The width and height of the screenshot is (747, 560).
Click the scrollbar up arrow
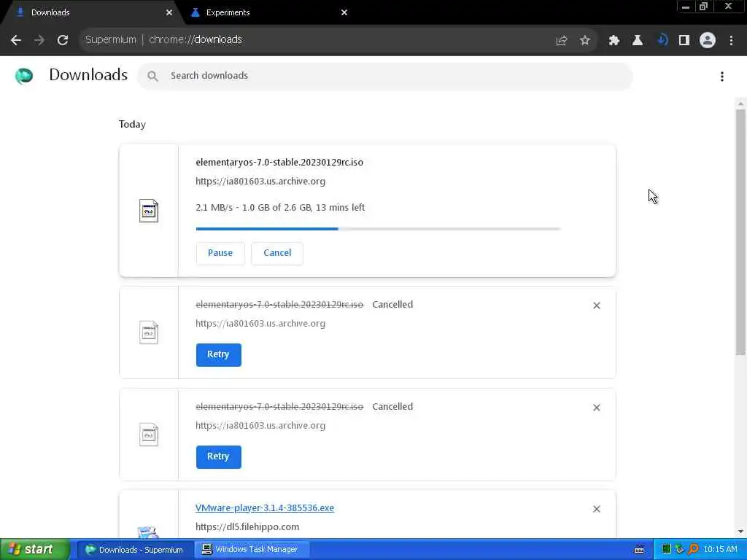pyautogui.click(x=740, y=104)
